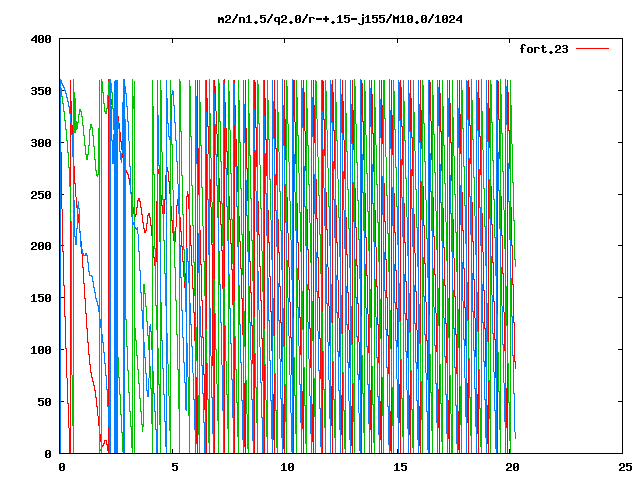The height and width of the screenshot is (480, 640).
Task: Click y-axis label 200
Action: 41,246
